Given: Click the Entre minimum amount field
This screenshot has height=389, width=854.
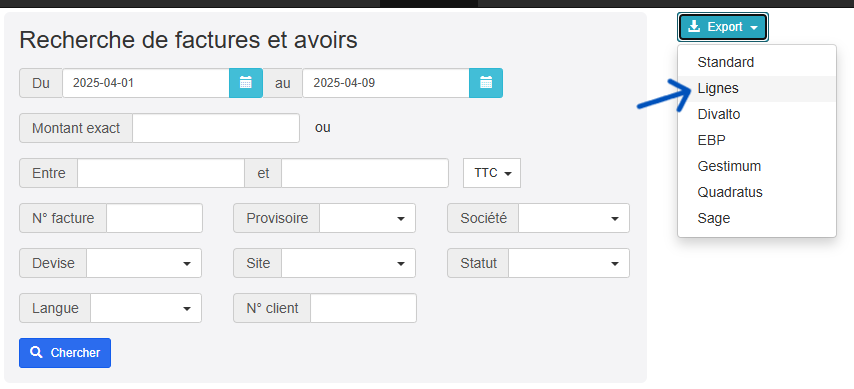Looking at the screenshot, I should pos(161,173).
